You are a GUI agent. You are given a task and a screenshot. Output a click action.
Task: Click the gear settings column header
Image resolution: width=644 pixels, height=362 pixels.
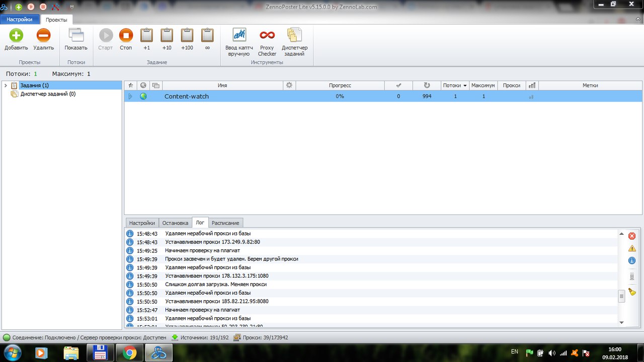(x=289, y=85)
